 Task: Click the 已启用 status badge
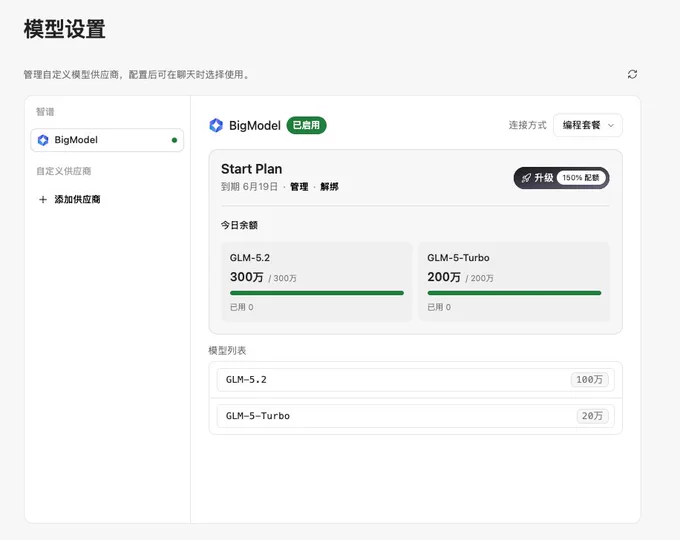[x=306, y=125]
